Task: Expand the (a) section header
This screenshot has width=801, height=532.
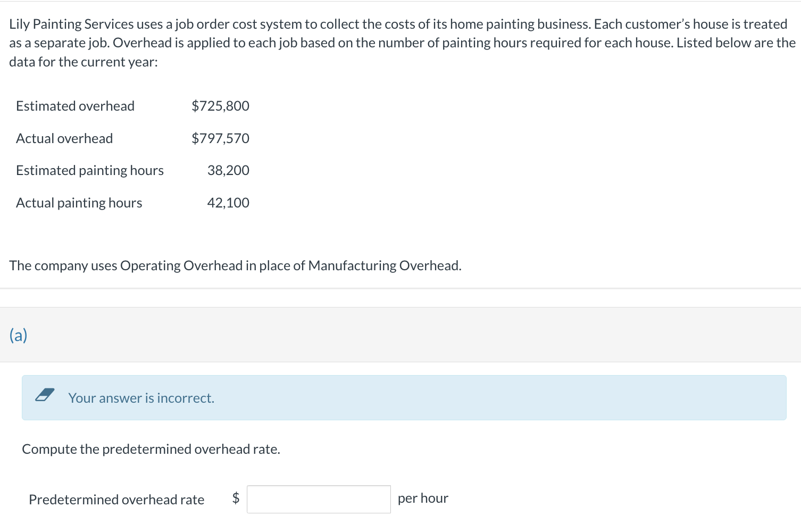Action: [19, 335]
